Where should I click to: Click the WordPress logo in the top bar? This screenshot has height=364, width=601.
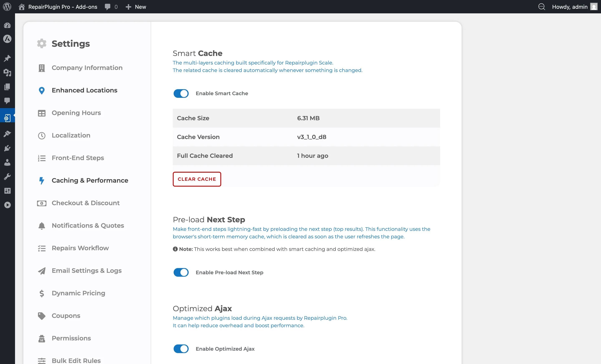7,7
